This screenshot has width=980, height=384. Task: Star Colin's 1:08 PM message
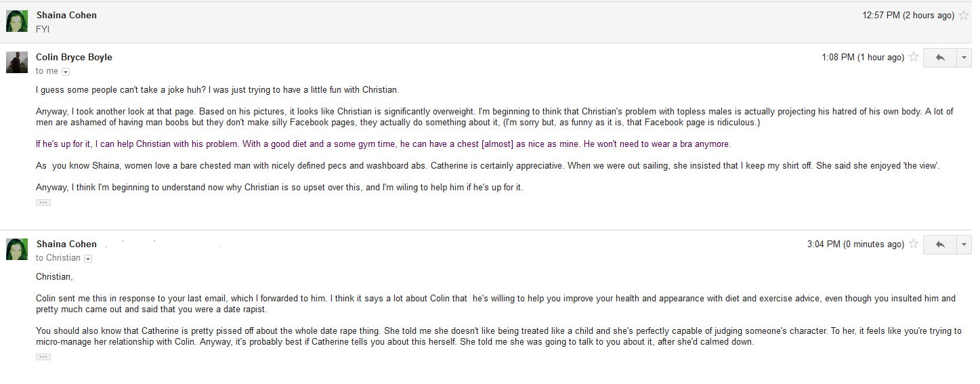pos(914,58)
